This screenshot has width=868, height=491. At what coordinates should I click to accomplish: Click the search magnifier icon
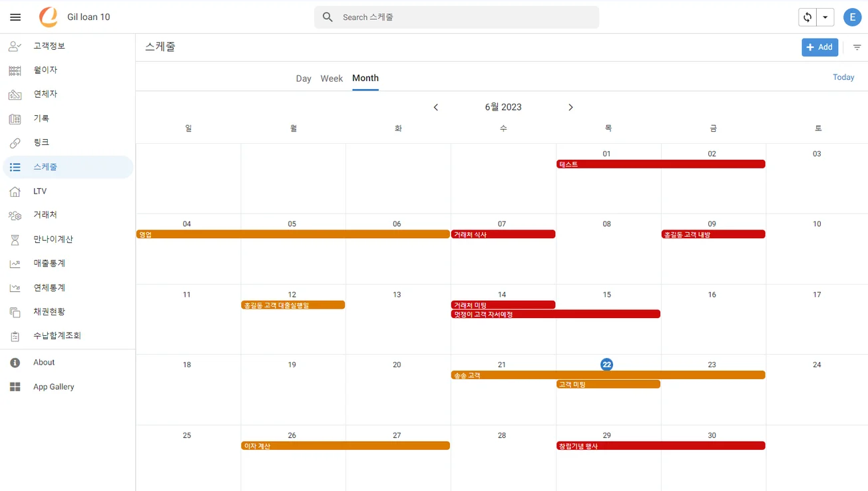pos(327,17)
